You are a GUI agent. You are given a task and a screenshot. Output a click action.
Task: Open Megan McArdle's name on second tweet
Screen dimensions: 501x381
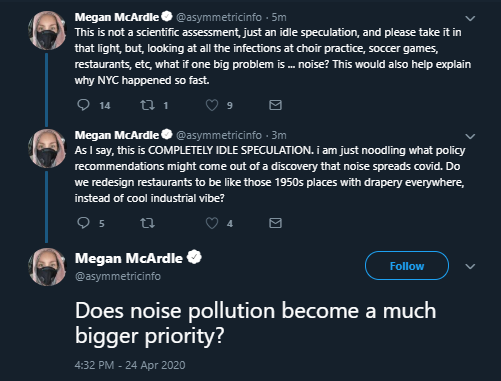[x=117, y=135]
